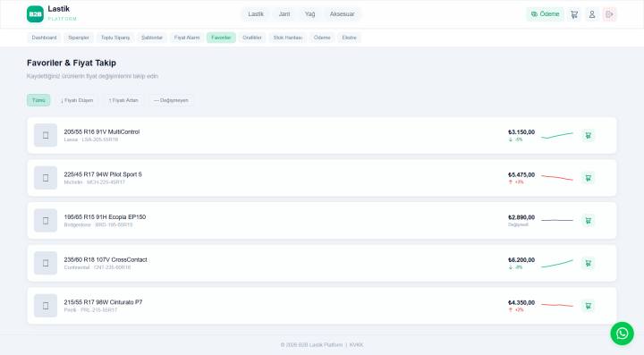This screenshot has height=355, width=644.
Task: Select the Tümü filter chip
Action: click(x=38, y=100)
